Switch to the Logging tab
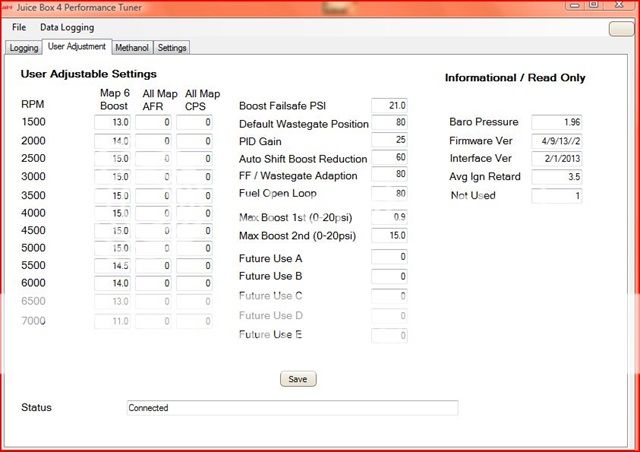Image resolution: width=640 pixels, height=452 pixels. coord(24,47)
